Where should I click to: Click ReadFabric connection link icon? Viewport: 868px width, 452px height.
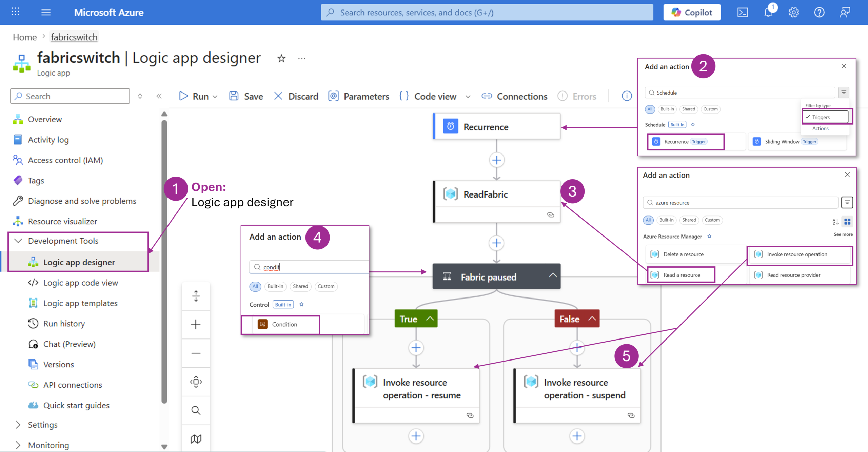tap(551, 215)
